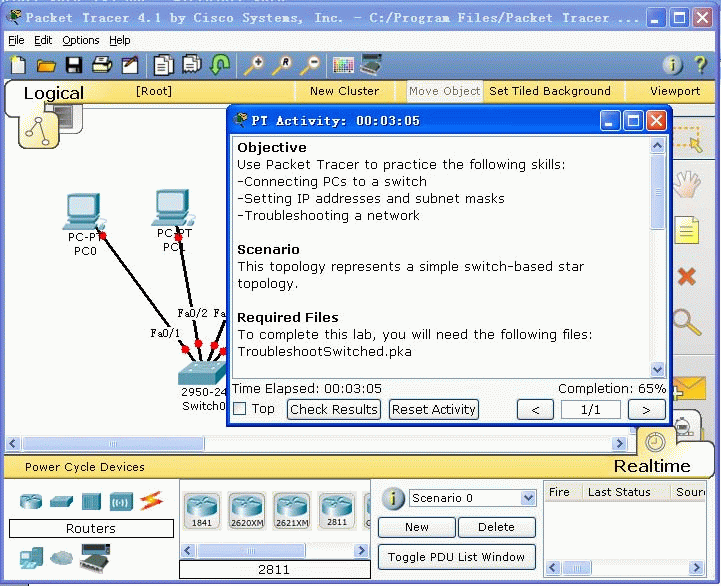Screen dimensions: 721x586
Task: Open the Options menu
Action: click(81, 40)
